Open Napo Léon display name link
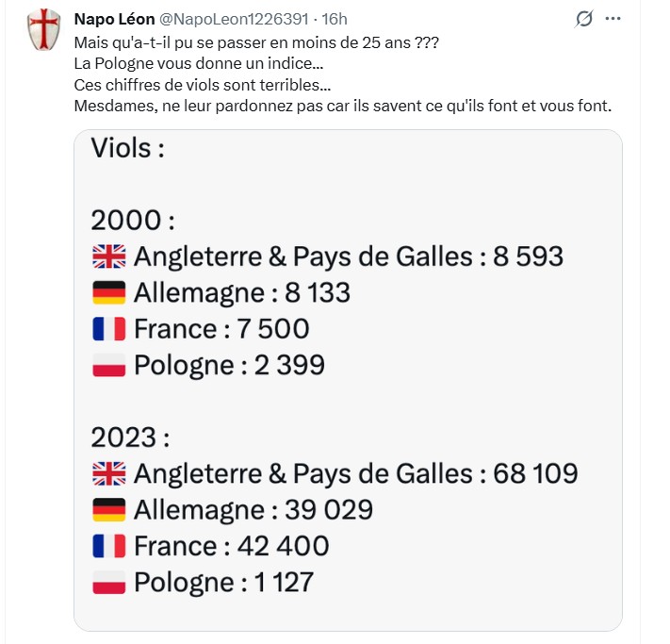 (114, 20)
